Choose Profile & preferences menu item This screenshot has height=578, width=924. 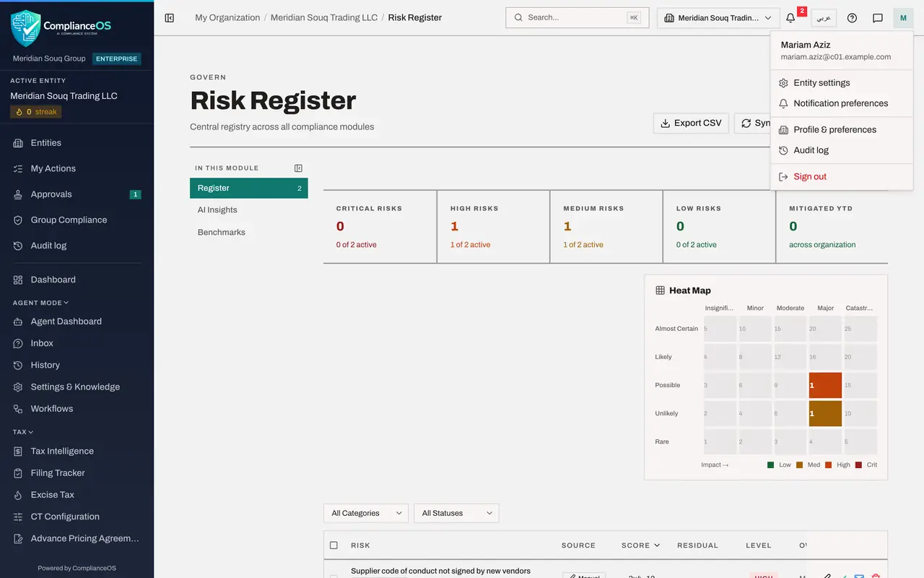(842, 130)
